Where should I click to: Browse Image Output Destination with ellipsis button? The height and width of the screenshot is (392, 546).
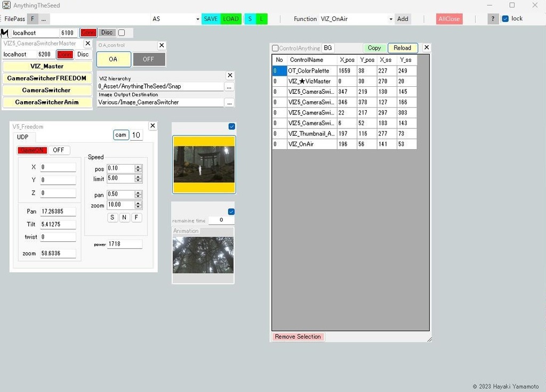[229, 103]
